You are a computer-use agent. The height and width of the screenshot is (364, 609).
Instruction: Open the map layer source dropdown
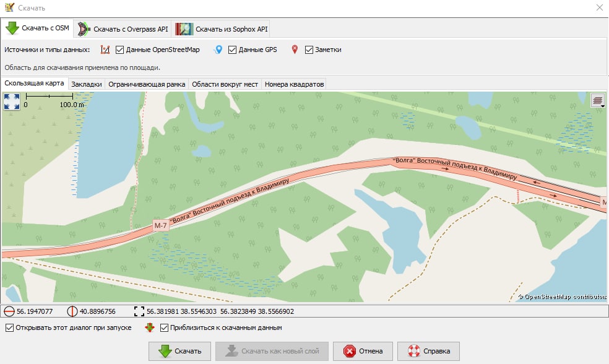click(x=598, y=101)
